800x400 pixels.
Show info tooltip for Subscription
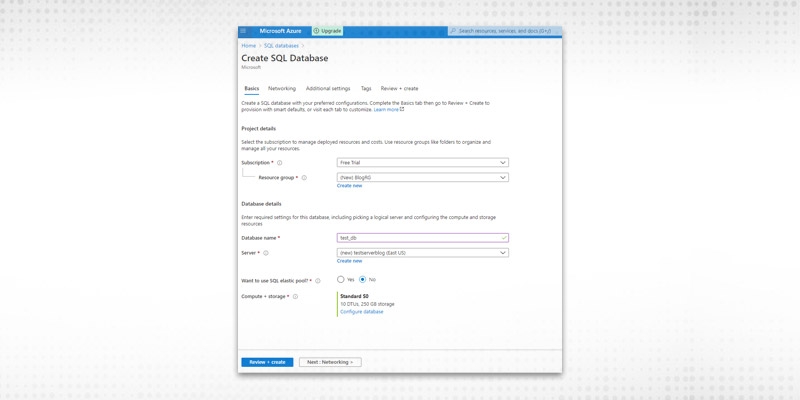point(280,163)
